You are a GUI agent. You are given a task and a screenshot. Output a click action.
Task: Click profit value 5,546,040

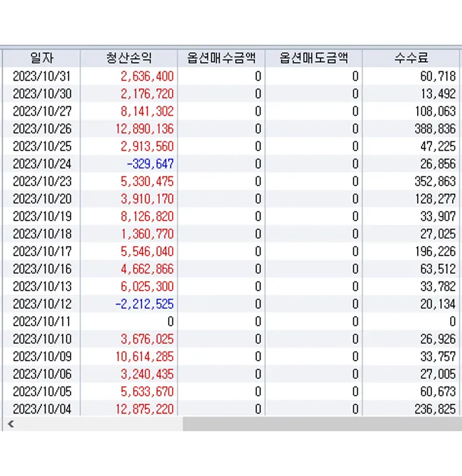tap(147, 252)
